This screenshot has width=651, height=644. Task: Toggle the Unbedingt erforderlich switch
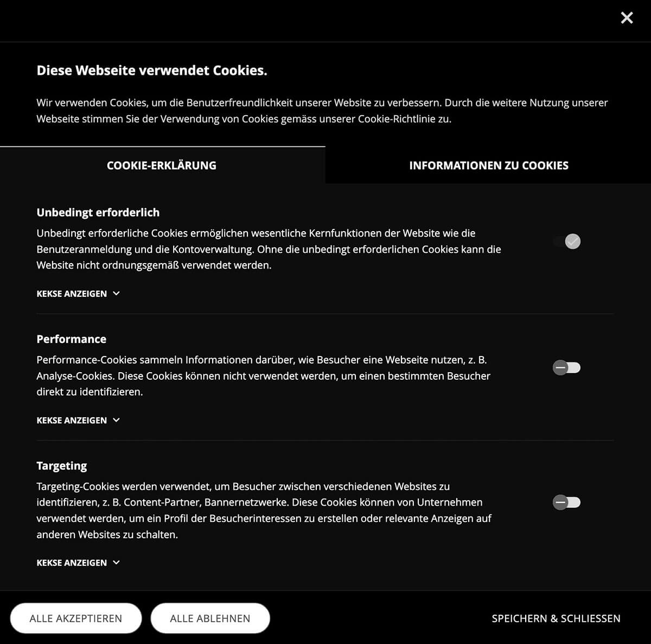pos(566,241)
